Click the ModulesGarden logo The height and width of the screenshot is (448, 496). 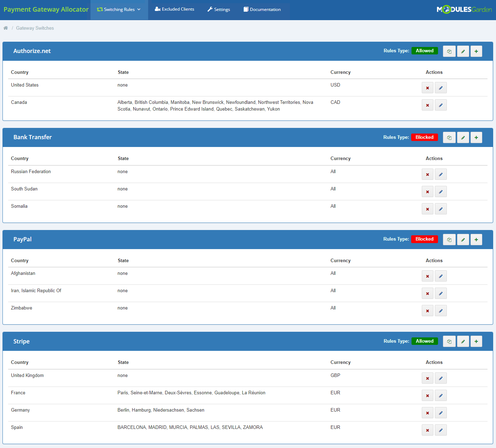click(x=464, y=9)
